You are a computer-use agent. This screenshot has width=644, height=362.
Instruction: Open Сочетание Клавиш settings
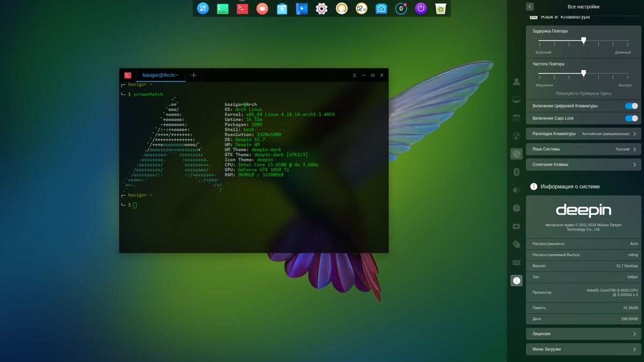tap(583, 164)
